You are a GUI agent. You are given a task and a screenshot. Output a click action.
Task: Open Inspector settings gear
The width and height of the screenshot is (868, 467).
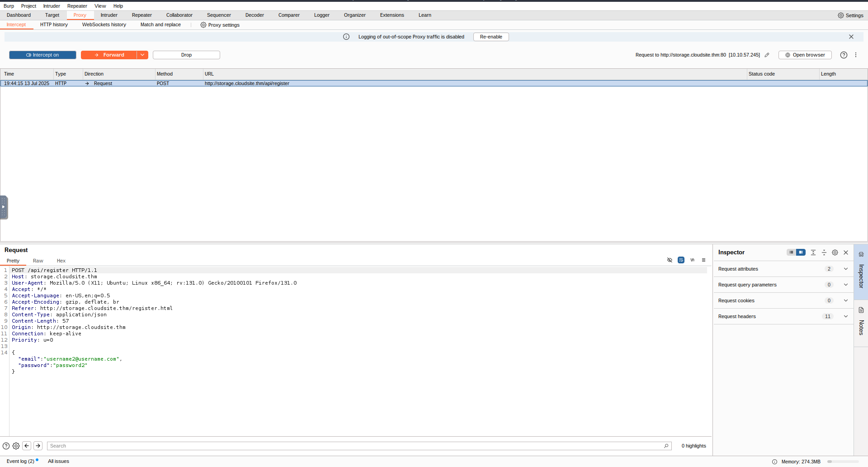tap(835, 253)
